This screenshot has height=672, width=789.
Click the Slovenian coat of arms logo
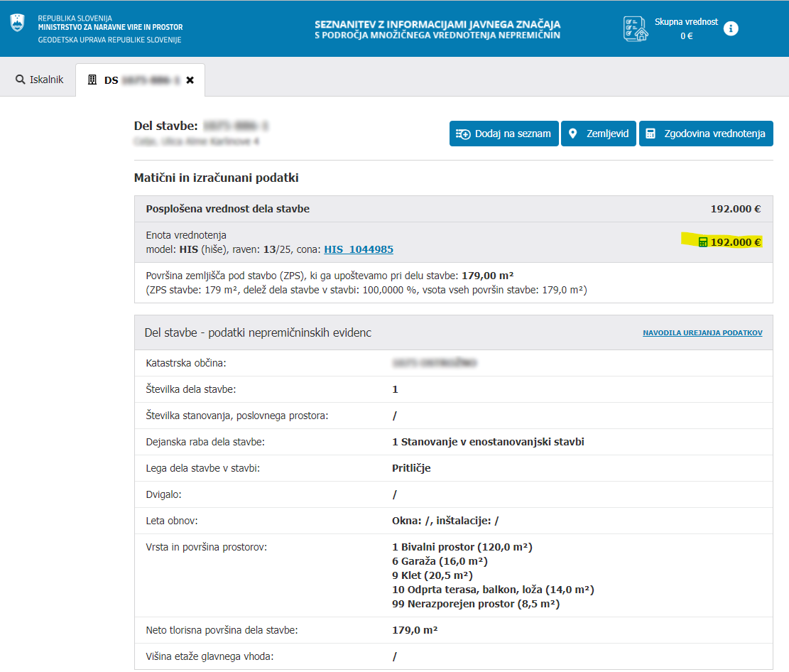coord(16,22)
